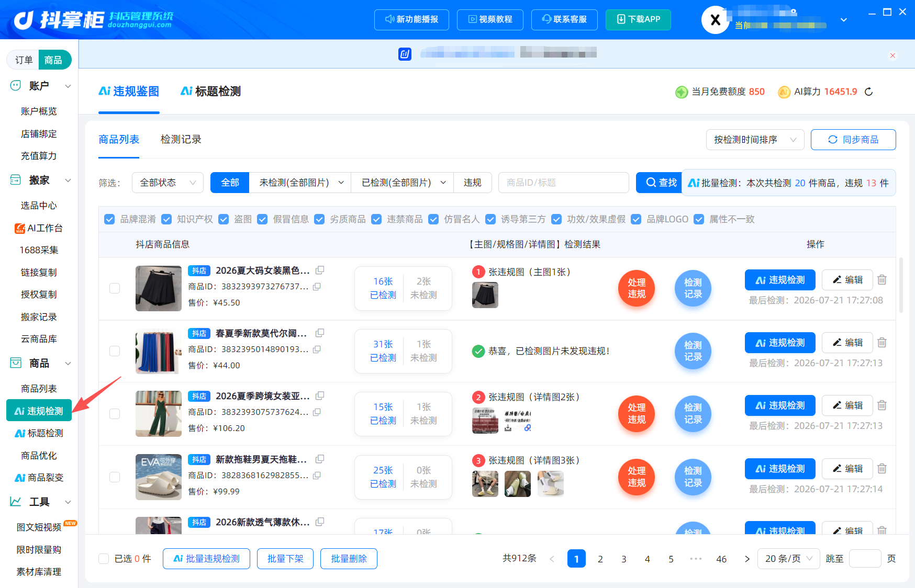Uncheck 品牌LOGO filter

coord(636,219)
